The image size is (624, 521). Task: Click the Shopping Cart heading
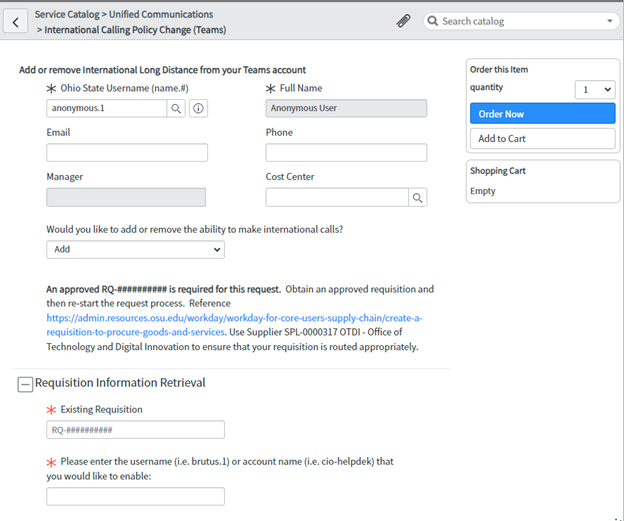point(498,171)
